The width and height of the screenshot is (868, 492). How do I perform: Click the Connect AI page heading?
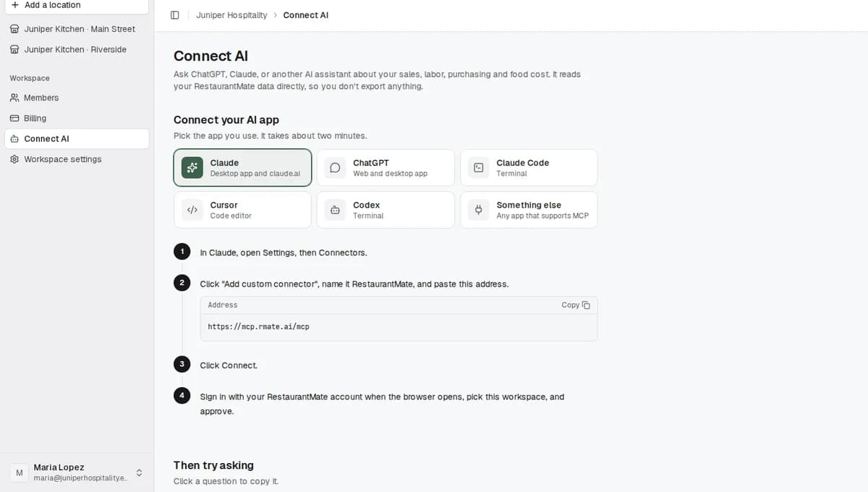(210, 56)
